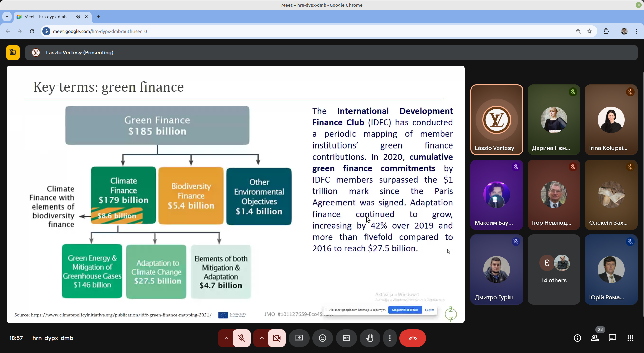Show the participants people list
The width and height of the screenshot is (644, 353).
(x=595, y=338)
